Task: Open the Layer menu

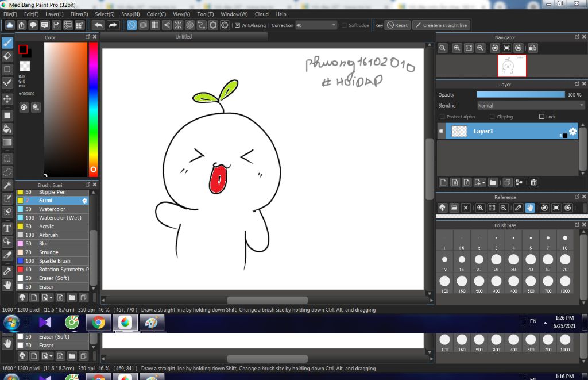Action: (55, 14)
